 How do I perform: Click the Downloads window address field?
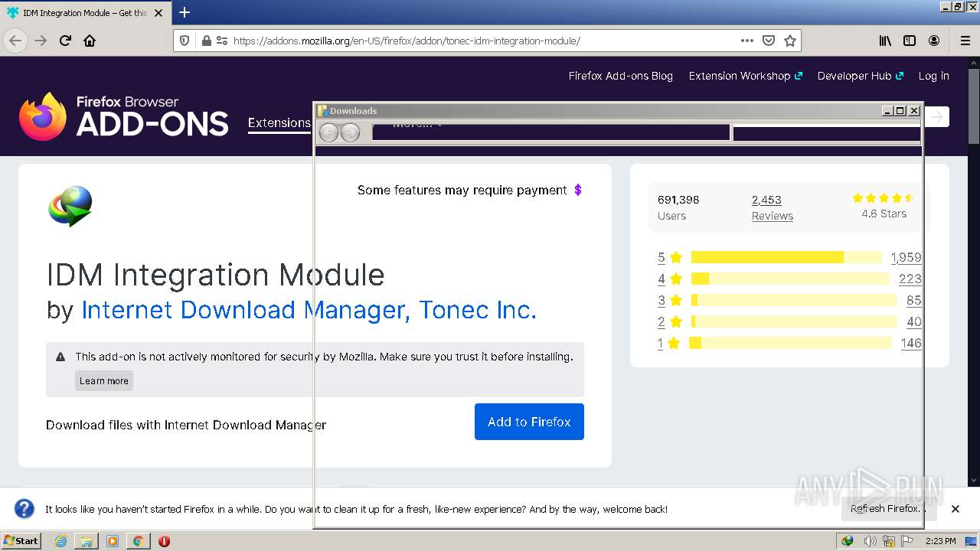click(550, 132)
